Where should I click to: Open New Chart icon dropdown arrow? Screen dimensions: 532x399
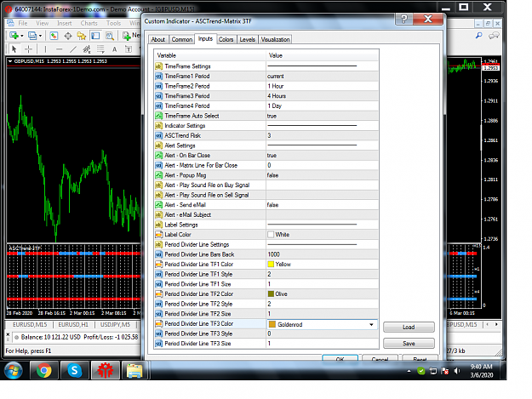[22, 36]
